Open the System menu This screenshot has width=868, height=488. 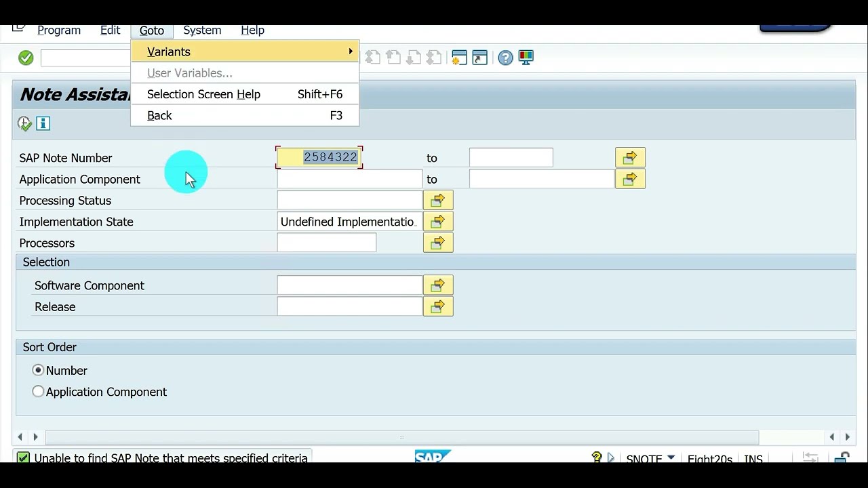click(x=202, y=30)
